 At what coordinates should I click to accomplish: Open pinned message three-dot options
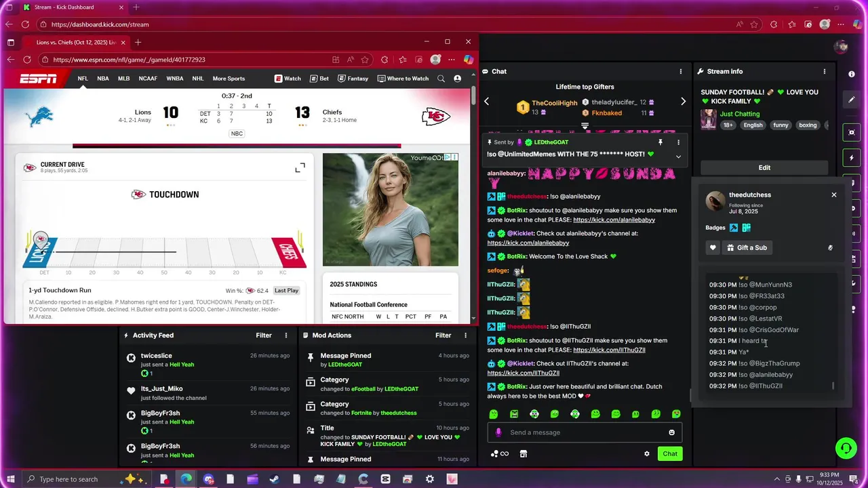click(x=678, y=142)
